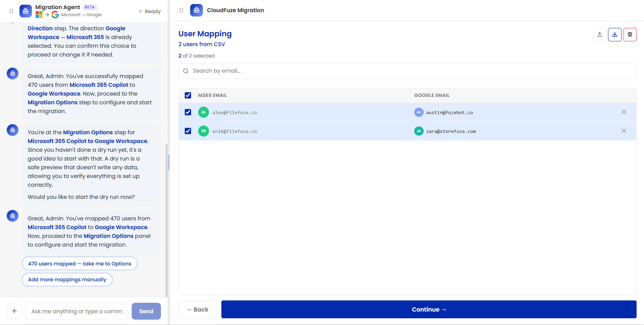644x325 pixels.
Task: Send the chat message
Action: point(146,311)
